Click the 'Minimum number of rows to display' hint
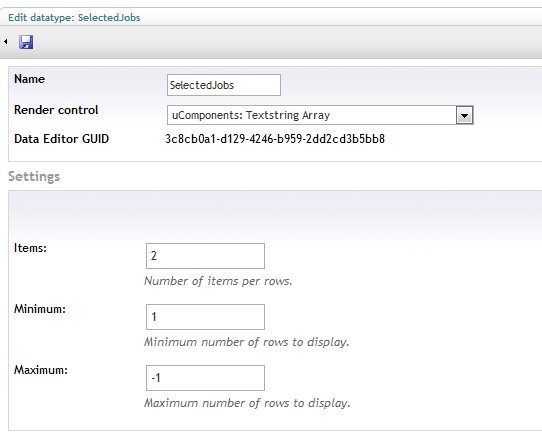542x444 pixels. [247, 342]
